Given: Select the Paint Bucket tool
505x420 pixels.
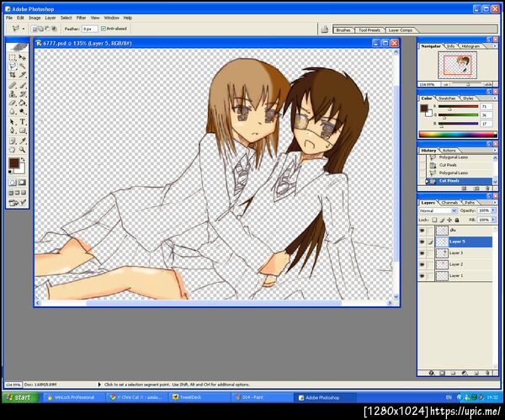Looking at the screenshot, I should point(22,103).
